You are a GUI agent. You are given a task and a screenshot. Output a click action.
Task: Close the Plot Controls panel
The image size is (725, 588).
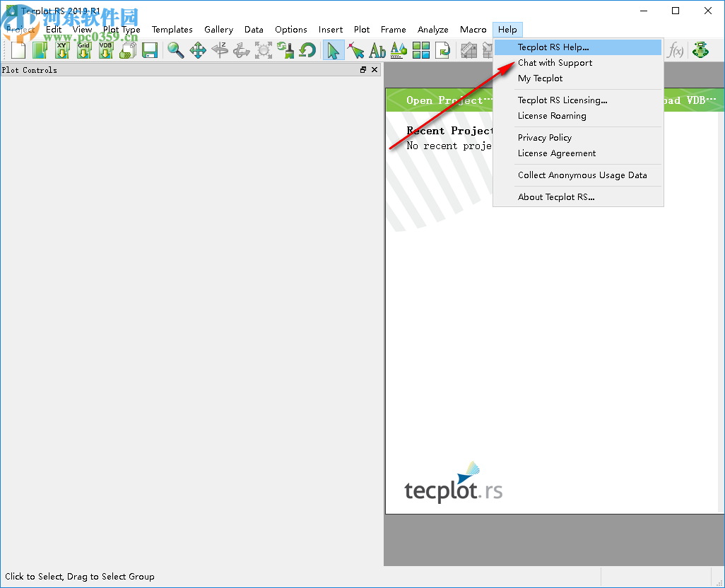(x=375, y=69)
